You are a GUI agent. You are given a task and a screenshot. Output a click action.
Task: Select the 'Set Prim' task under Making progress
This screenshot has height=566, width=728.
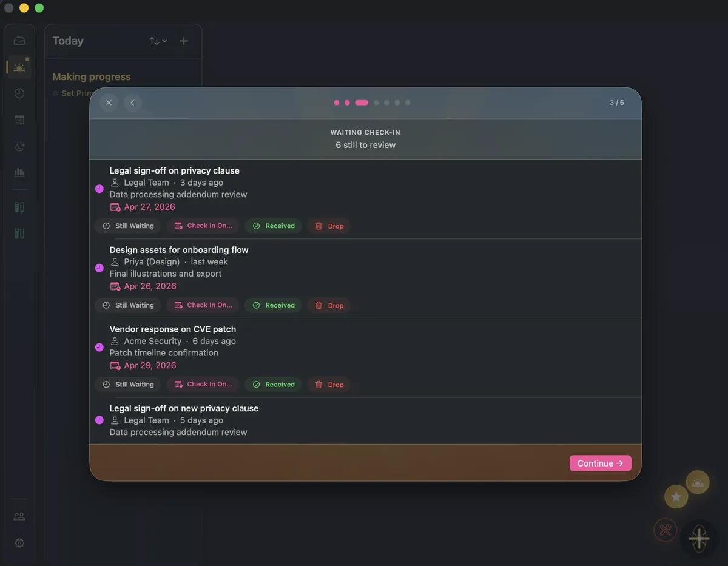(76, 93)
